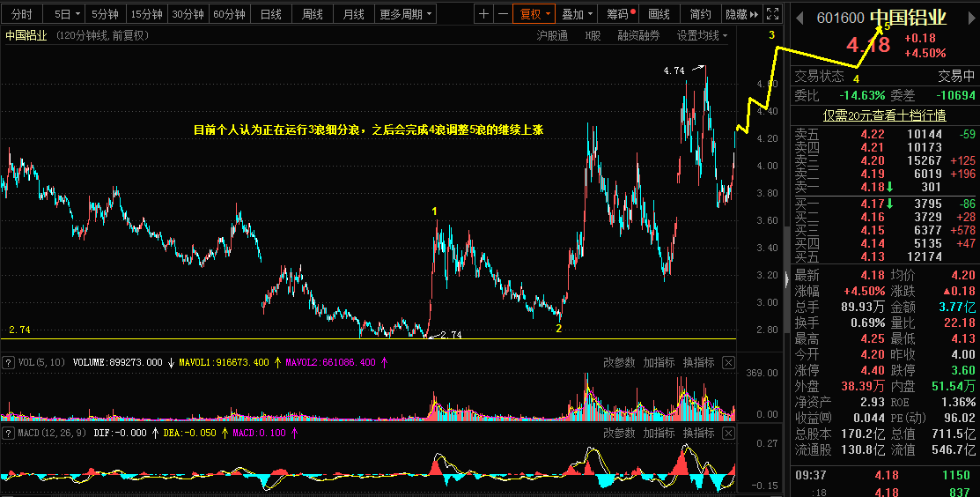Screen dimensions: 980x497
Task: Click 换指标 in the VOL panel
Action: (699, 362)
